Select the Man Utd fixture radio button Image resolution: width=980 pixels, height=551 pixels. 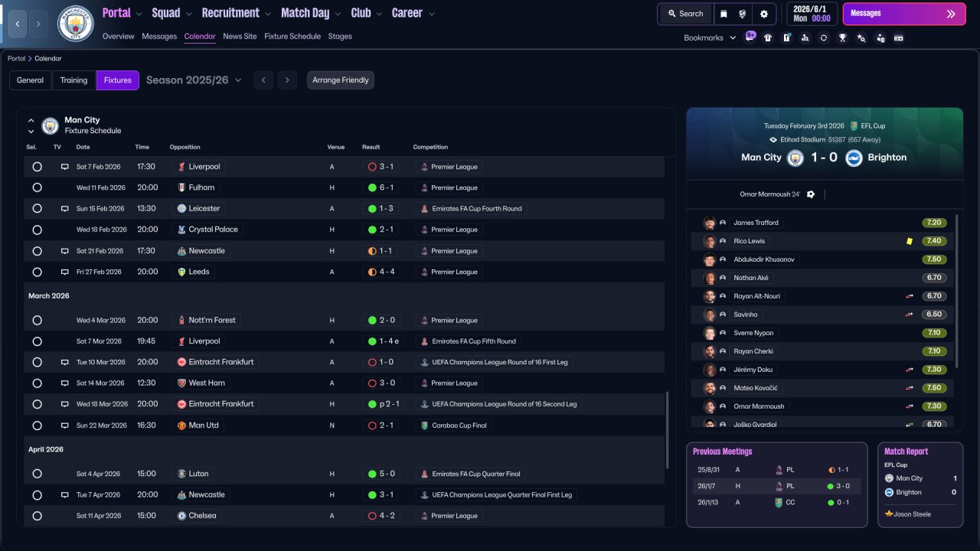click(x=37, y=425)
